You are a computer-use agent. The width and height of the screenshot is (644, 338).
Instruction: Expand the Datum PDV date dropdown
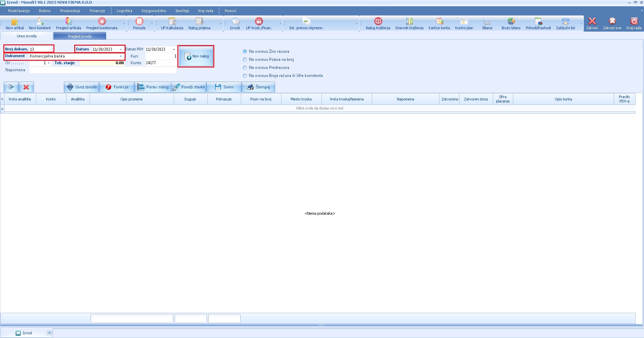(174, 49)
